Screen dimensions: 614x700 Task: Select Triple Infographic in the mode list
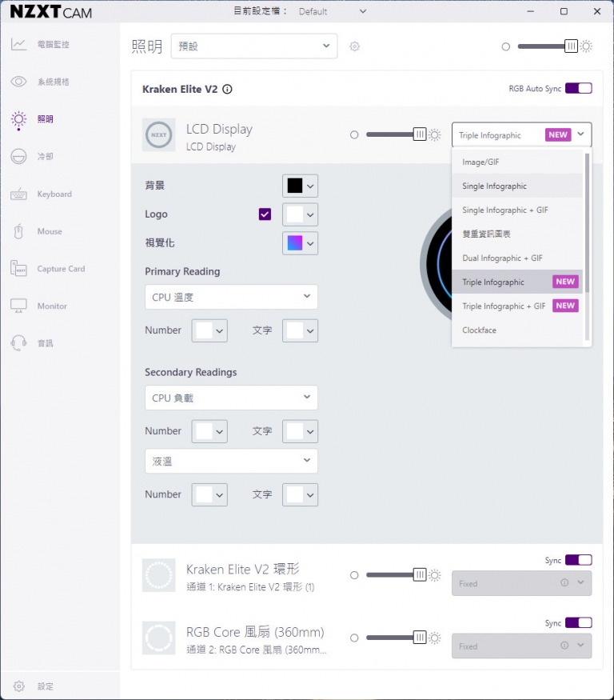coord(517,282)
